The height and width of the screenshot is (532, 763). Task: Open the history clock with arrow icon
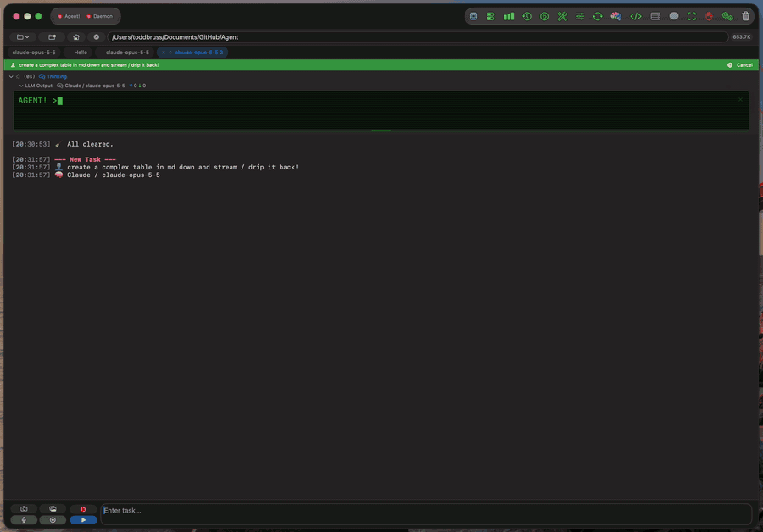(527, 17)
